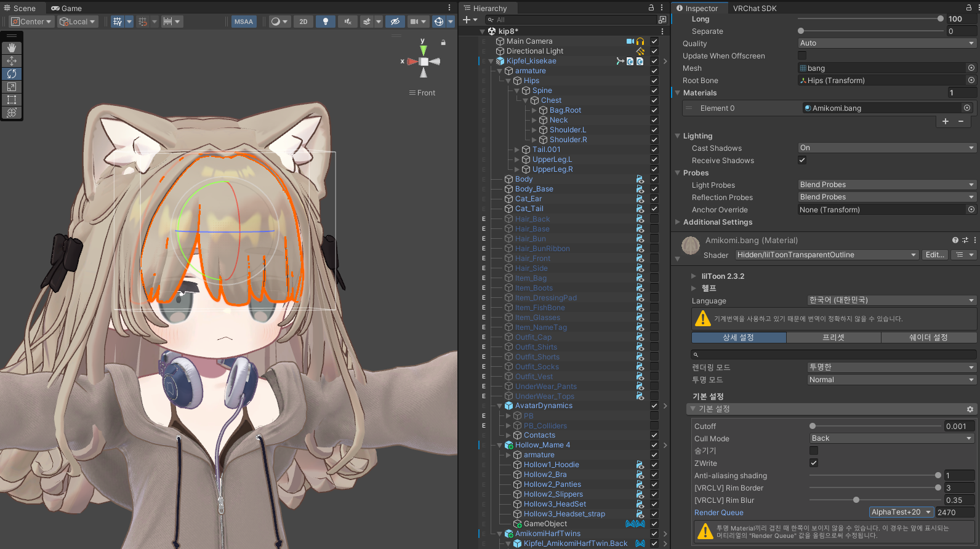The image size is (980, 549).
Task: Select the Rect transform tool
Action: pyautogui.click(x=12, y=100)
